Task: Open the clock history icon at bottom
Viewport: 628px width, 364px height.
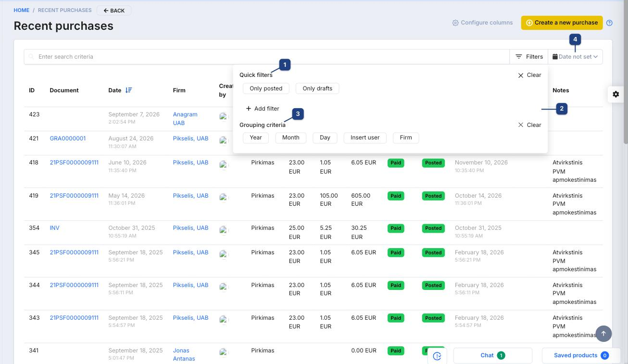Action: click(437, 356)
